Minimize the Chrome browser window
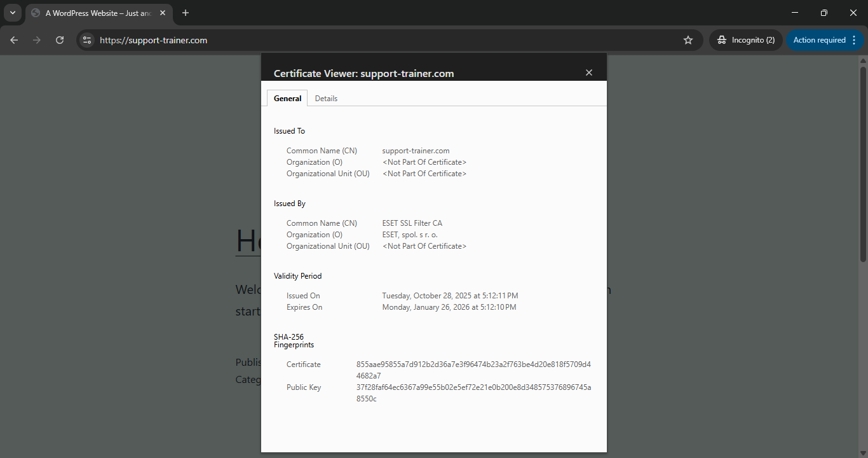Screen dimensions: 868x458 [x=795, y=13]
